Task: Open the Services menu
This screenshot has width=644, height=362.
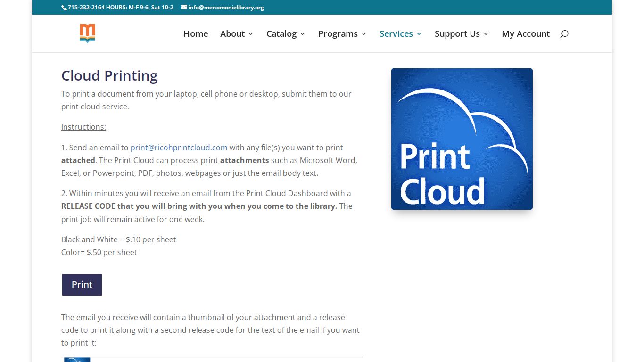Action: 396,34
